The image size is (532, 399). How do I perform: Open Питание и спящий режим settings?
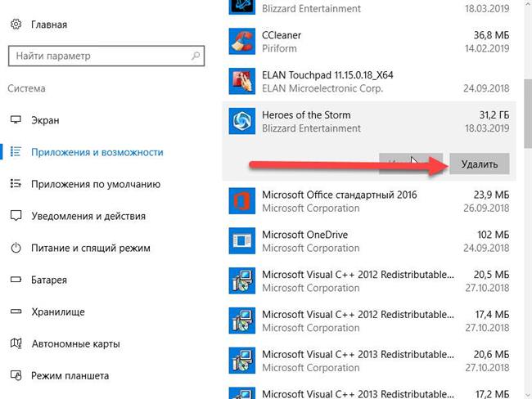pyautogui.click(x=91, y=248)
